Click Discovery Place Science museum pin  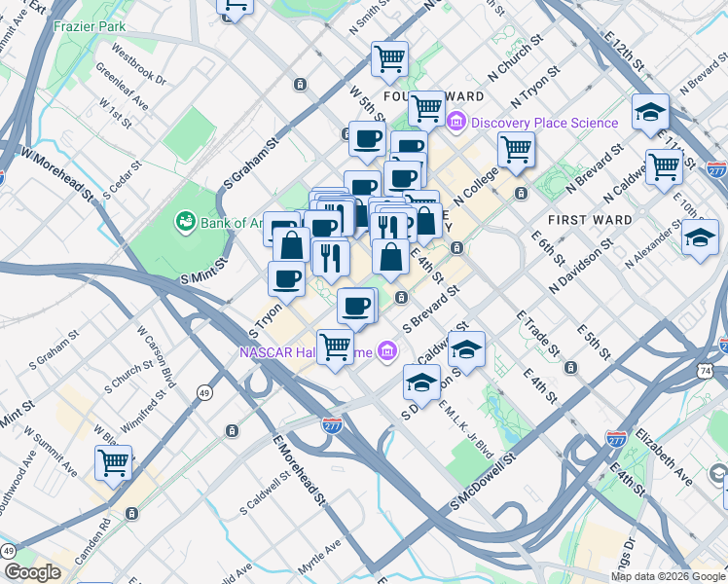[x=456, y=123]
